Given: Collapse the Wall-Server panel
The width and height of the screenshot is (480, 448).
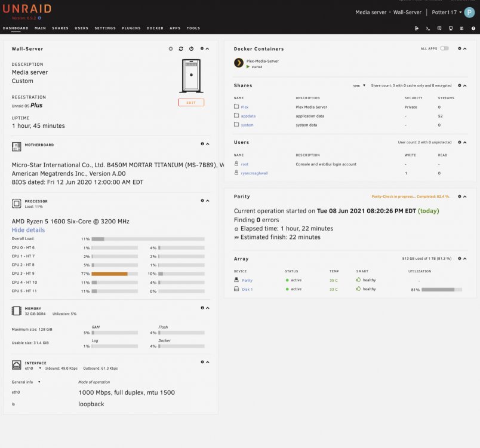Looking at the screenshot, I should (x=207, y=49).
